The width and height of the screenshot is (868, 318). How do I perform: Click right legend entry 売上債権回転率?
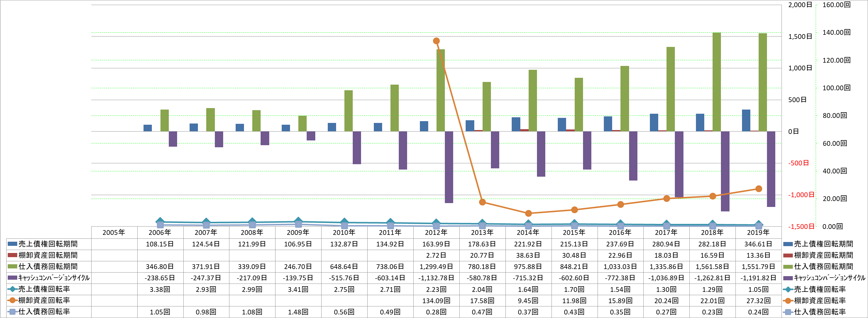[x=815, y=289]
